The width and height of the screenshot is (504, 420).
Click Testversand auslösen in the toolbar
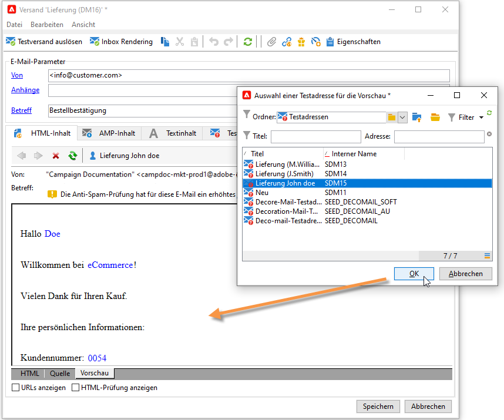tap(44, 42)
